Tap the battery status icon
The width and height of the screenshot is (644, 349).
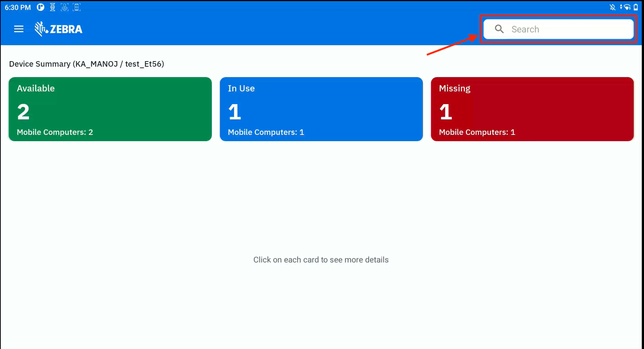click(636, 7)
